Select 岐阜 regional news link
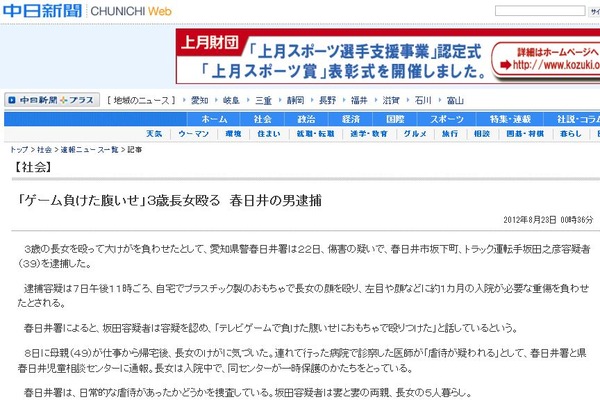The height and width of the screenshot is (413, 600). [232, 100]
